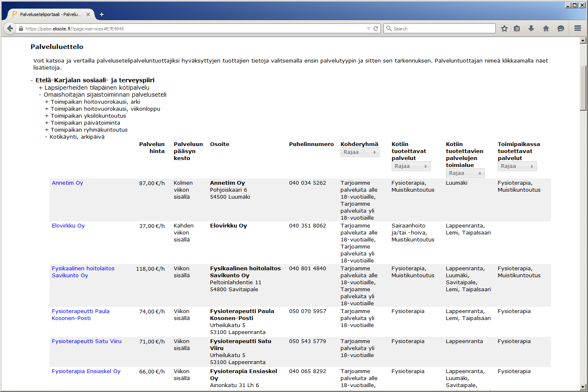This screenshot has width=588, height=392.
Task: Open the downloads arrow icon
Action: coord(531,28)
